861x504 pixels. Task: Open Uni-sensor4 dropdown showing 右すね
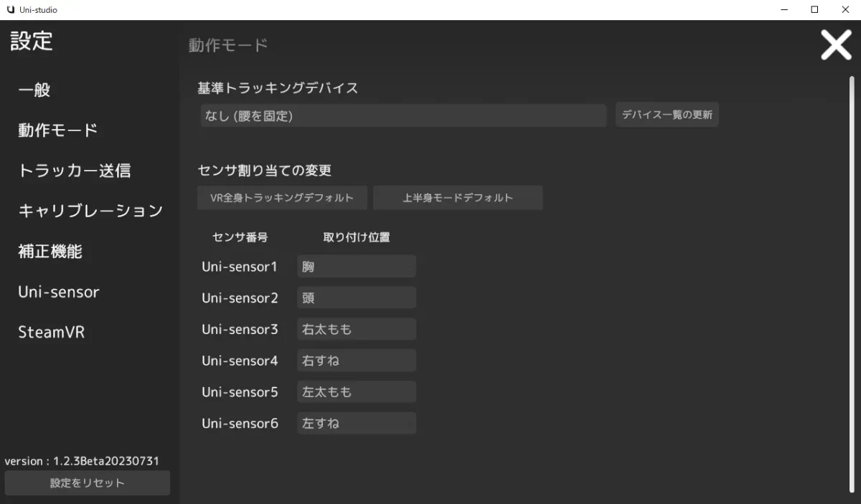(x=357, y=361)
